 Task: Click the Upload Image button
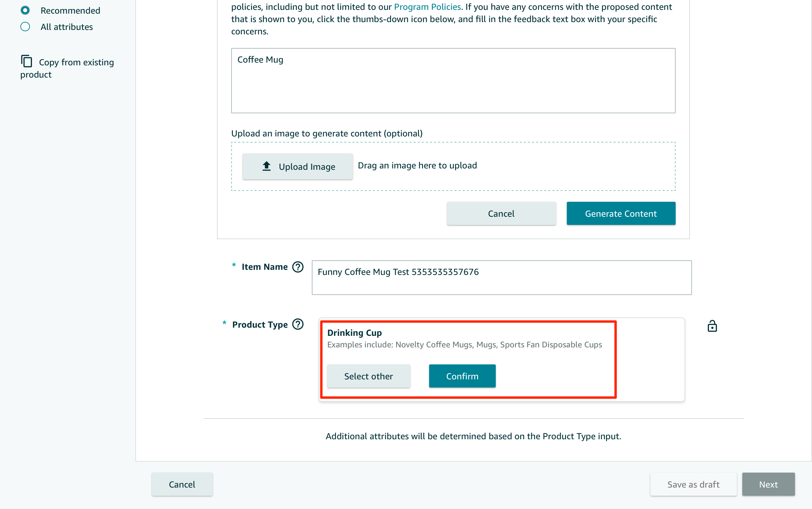[x=298, y=166]
